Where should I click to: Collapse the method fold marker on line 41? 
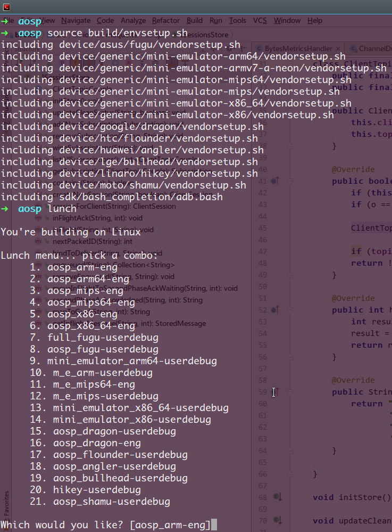290,182
